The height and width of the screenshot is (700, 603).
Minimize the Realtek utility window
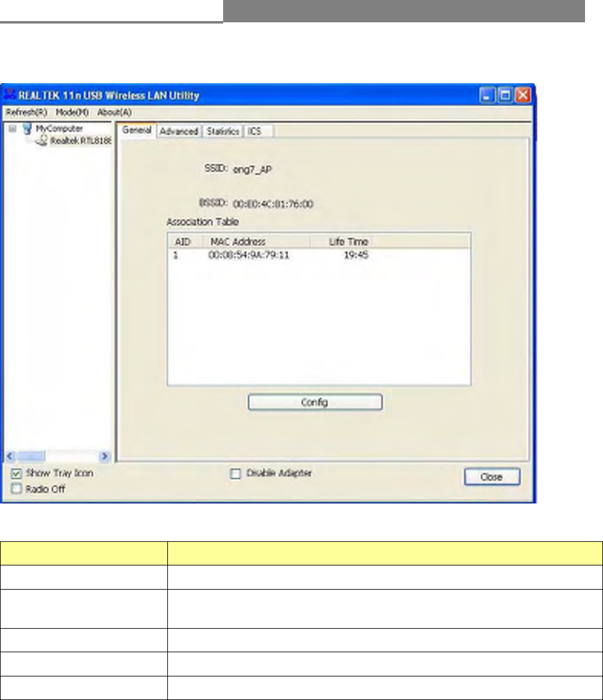point(487,95)
